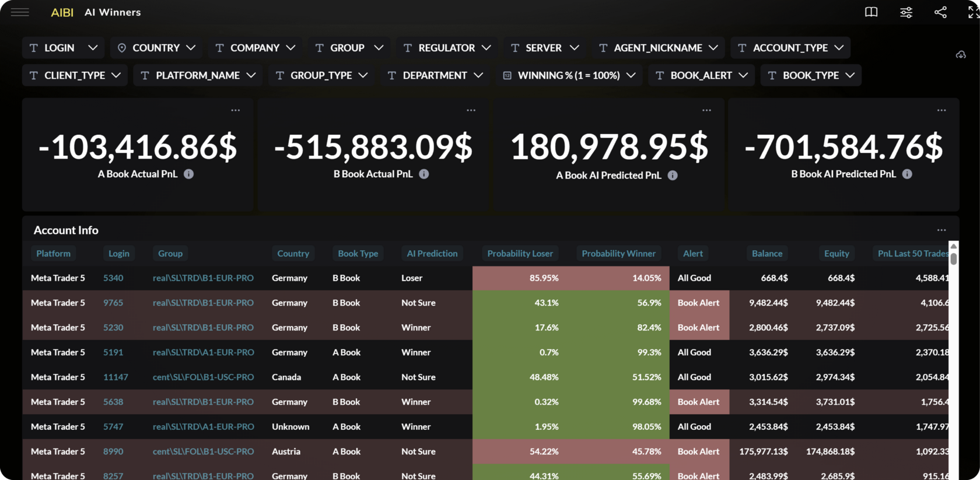Expand the GROUP filter dropdown
Image resolution: width=980 pixels, height=480 pixels.
(x=349, y=48)
